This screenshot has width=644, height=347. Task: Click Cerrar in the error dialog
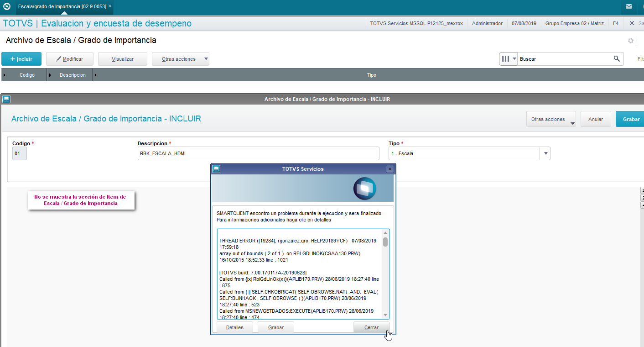[x=371, y=327]
